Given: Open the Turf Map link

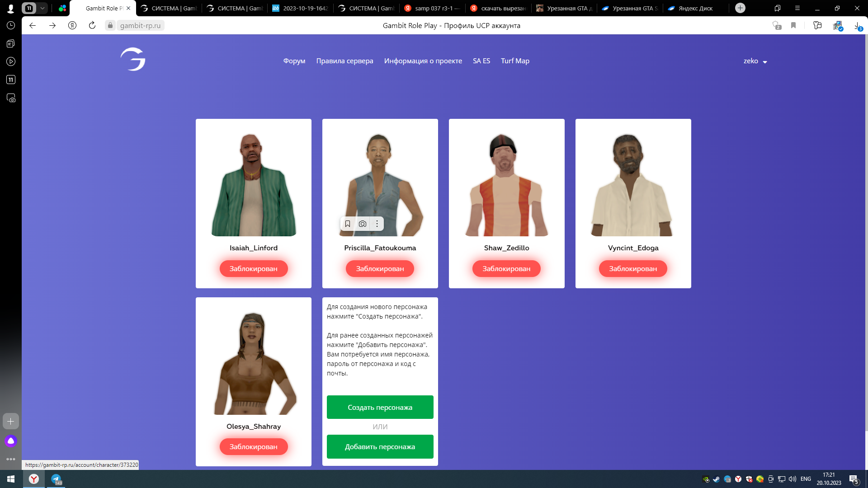Looking at the screenshot, I should coord(515,61).
